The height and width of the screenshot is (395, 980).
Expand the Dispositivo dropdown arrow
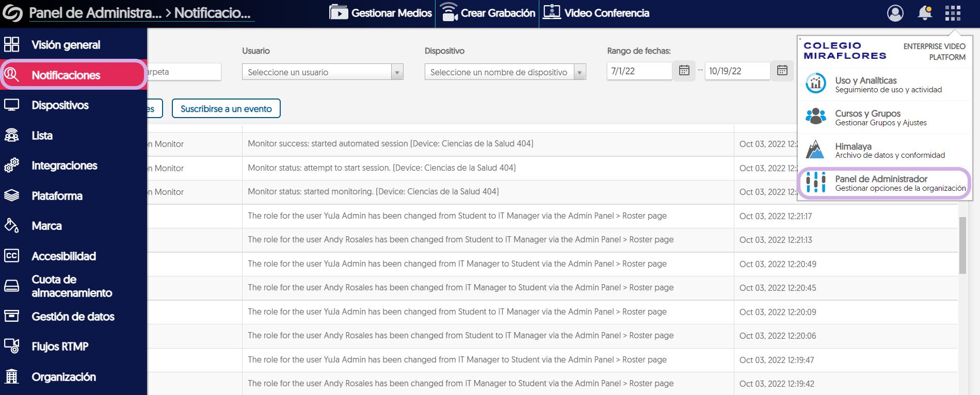[580, 72]
